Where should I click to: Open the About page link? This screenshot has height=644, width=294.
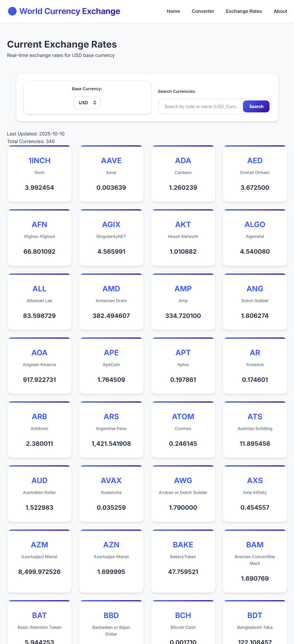(x=280, y=11)
